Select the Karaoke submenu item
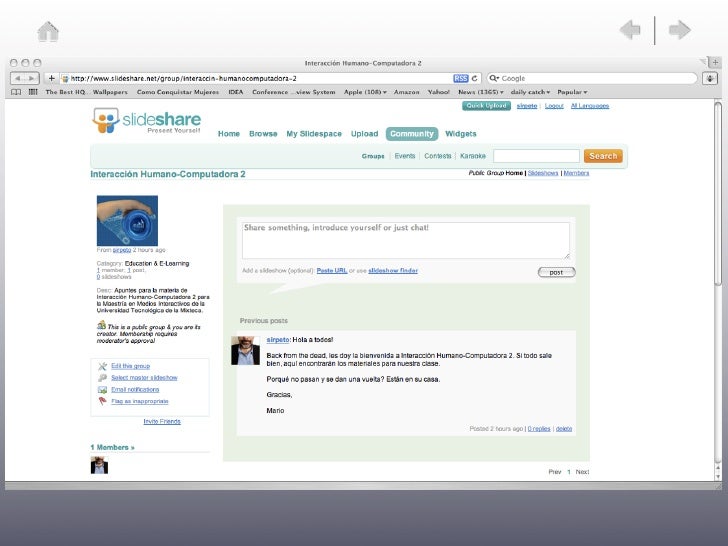728x546 pixels. coord(473,156)
